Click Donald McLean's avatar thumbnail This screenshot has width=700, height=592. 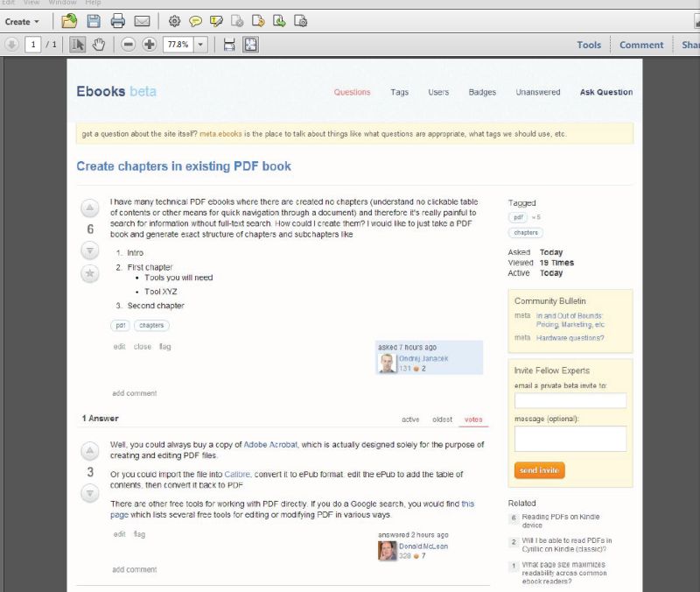(387, 551)
